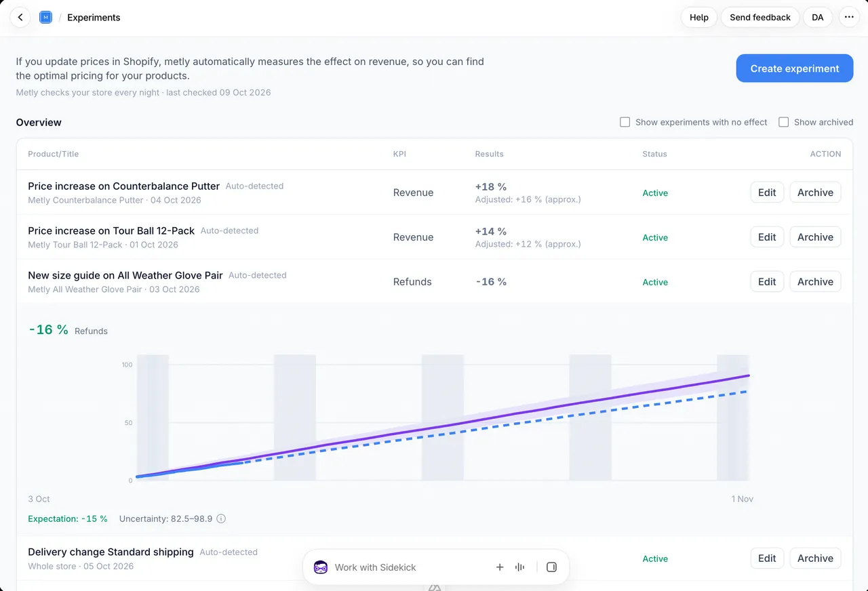The height and width of the screenshot is (591, 868).
Task: Click the Results column header
Action: (x=489, y=154)
